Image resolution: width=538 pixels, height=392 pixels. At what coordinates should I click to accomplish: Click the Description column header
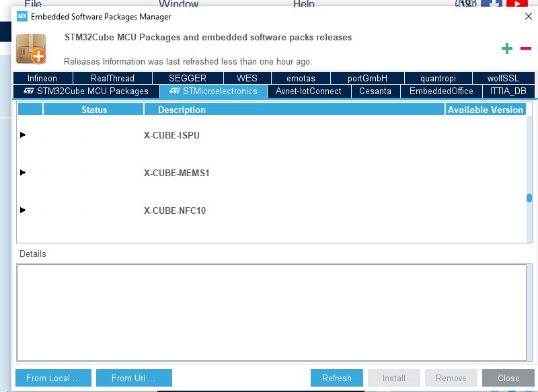(295, 110)
